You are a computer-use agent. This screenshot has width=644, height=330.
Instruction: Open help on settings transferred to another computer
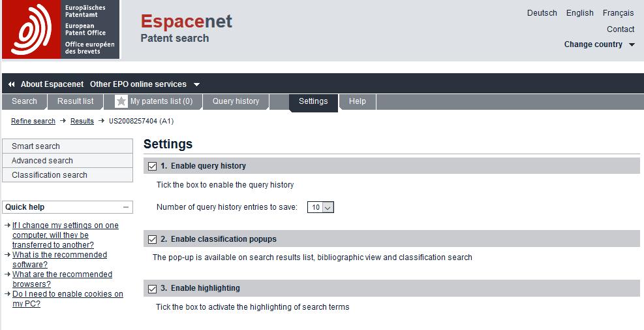click(65, 235)
